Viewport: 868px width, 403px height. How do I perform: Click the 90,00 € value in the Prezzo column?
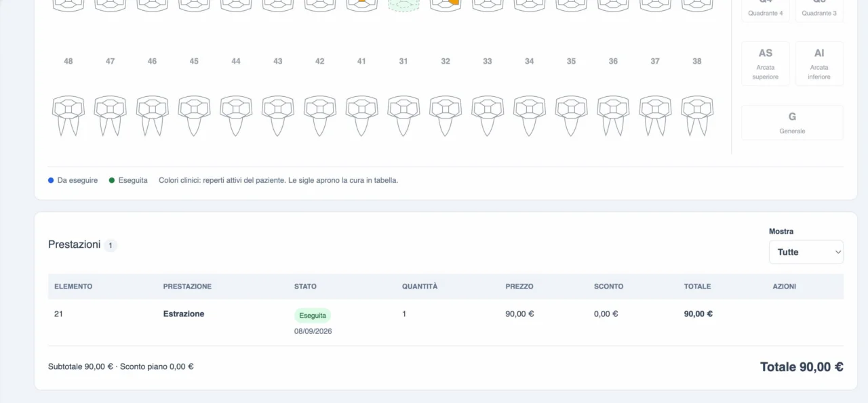(519, 314)
